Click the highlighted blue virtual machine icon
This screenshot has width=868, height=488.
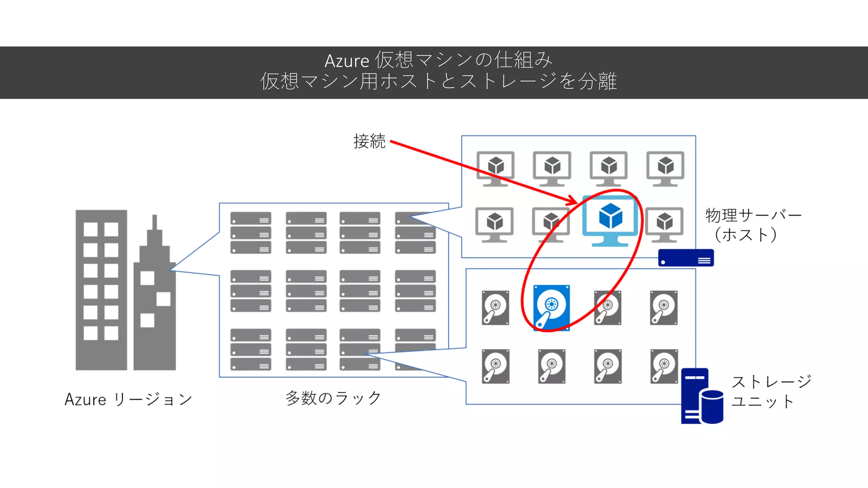tap(610, 221)
